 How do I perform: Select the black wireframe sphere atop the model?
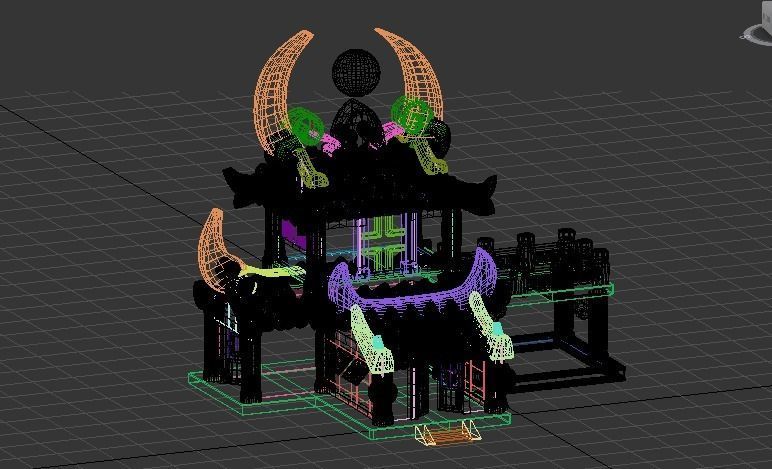(356, 73)
